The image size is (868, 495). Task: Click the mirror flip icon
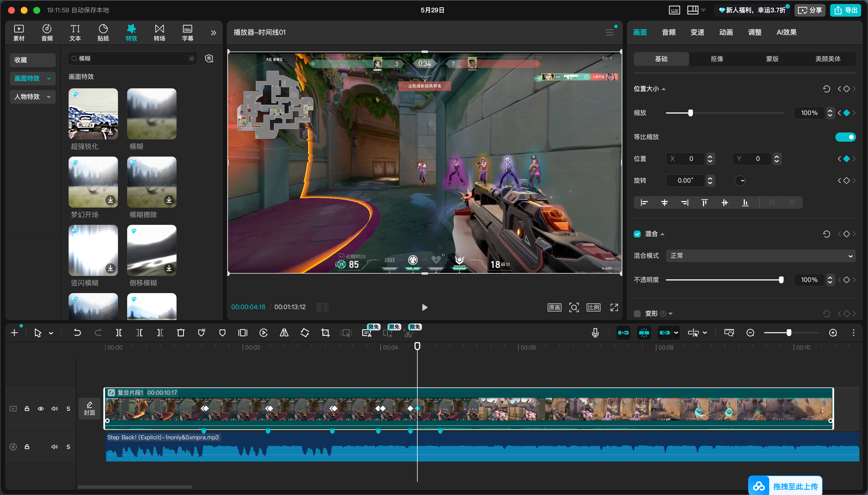tap(284, 333)
